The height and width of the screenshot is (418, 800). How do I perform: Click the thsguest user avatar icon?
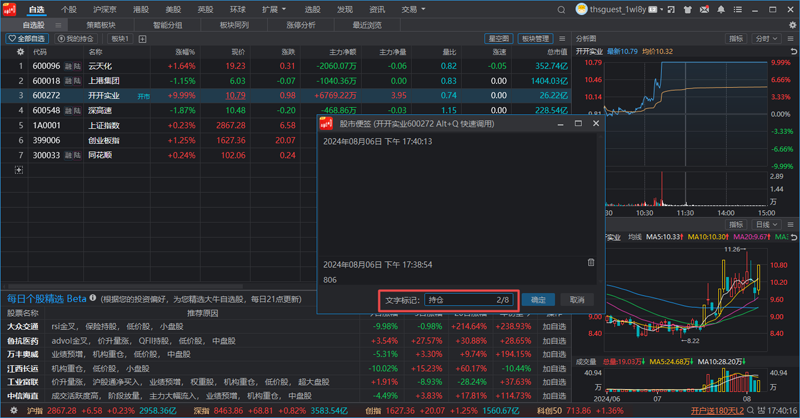(582, 9)
